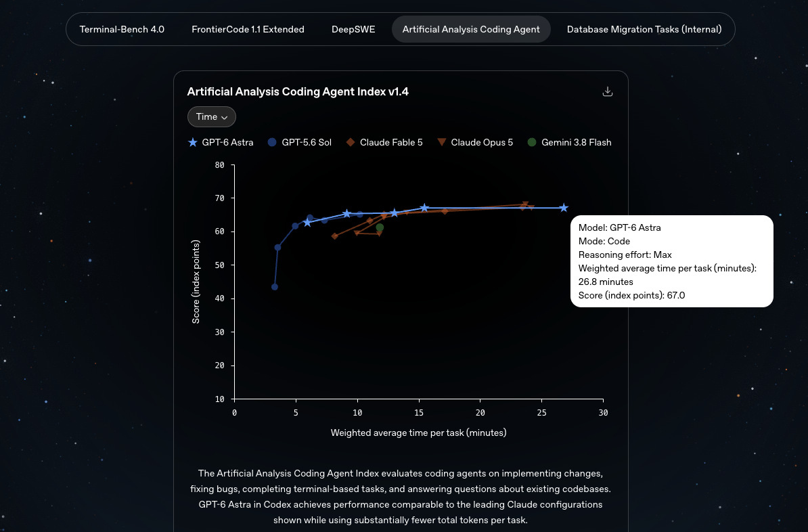
Task: Open the DeepSWE tab
Action: coord(353,29)
